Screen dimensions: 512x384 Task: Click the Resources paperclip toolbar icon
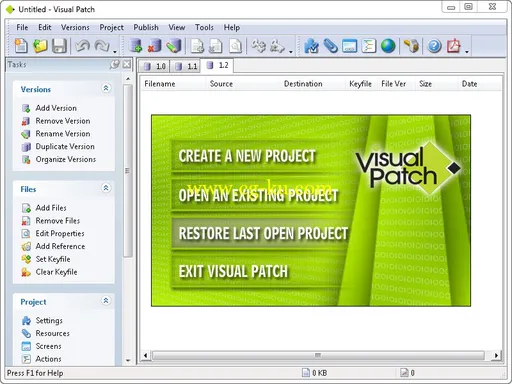click(330, 46)
